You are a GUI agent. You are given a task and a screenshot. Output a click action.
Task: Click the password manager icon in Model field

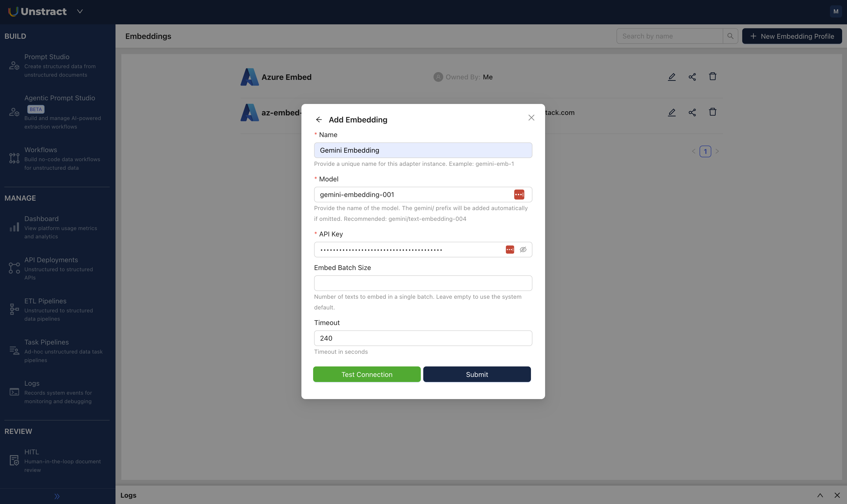(x=519, y=195)
